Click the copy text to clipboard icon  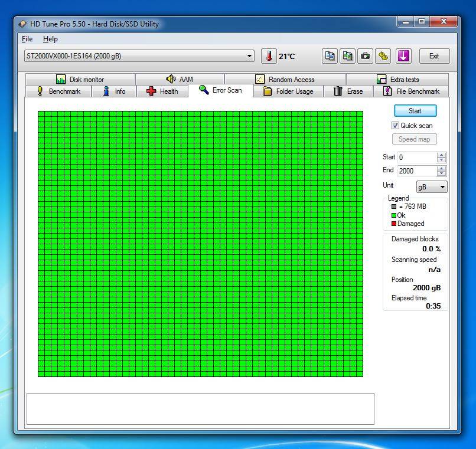(330, 56)
